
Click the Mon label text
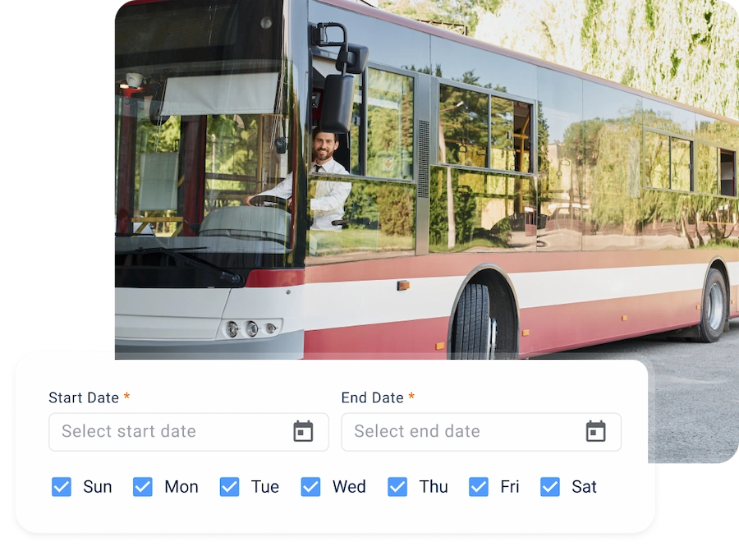point(181,486)
